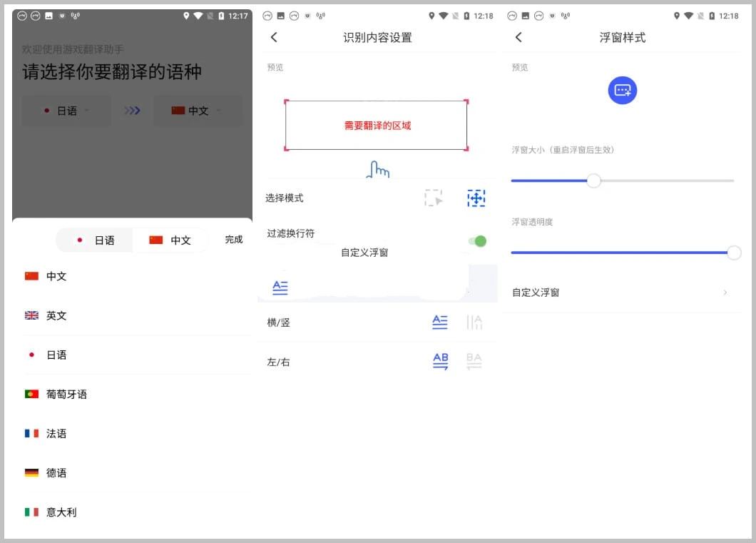Select 葡萄牙语 from the language list

click(x=65, y=394)
